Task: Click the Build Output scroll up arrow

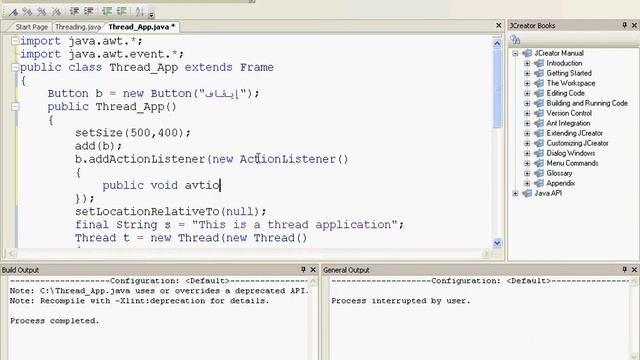Action: pyautogui.click(x=313, y=281)
